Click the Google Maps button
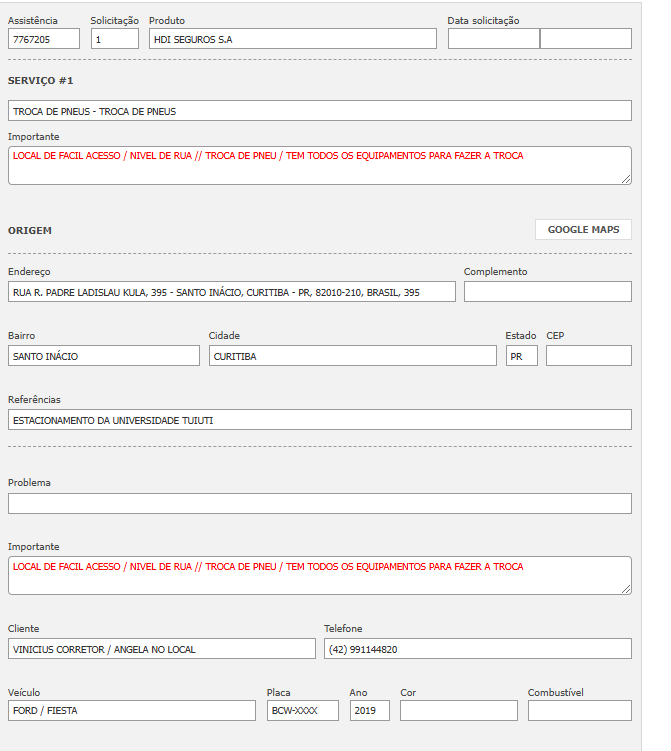 click(x=583, y=230)
